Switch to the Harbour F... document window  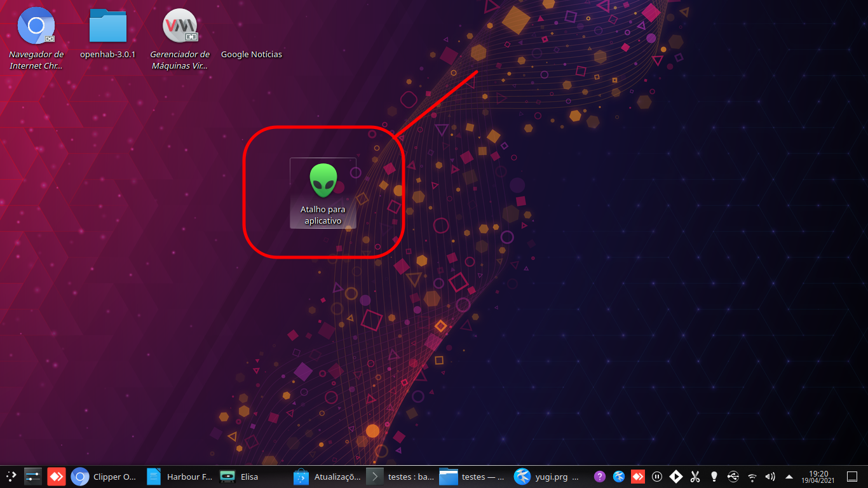pyautogui.click(x=179, y=477)
